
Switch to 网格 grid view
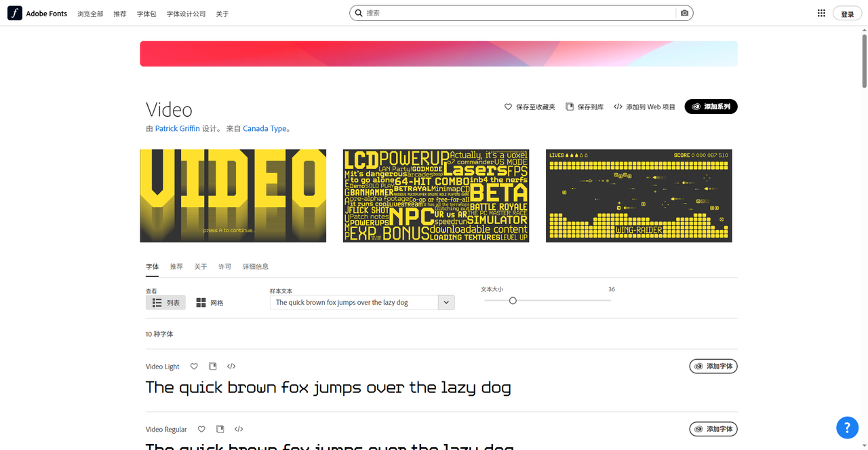click(x=210, y=303)
